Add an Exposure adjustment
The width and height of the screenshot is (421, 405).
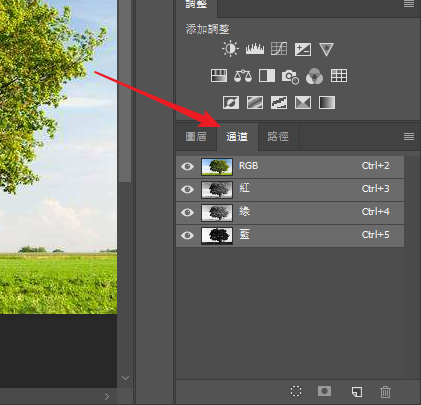pyautogui.click(x=303, y=49)
